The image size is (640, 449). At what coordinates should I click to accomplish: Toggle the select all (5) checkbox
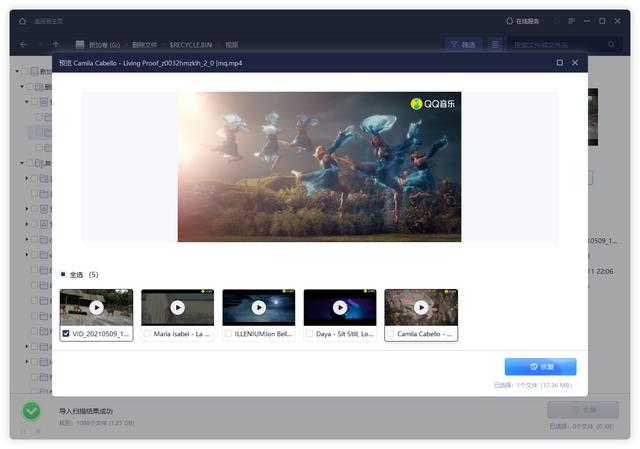(x=63, y=274)
